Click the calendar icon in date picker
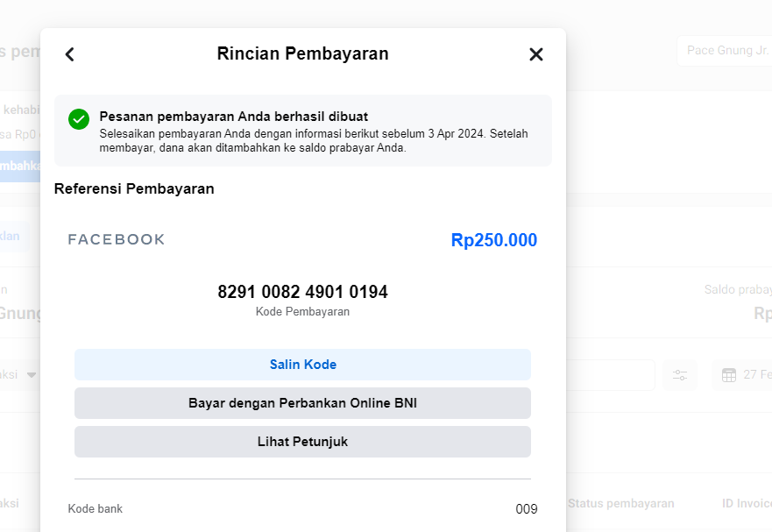This screenshot has height=532, width=772. coord(729,375)
